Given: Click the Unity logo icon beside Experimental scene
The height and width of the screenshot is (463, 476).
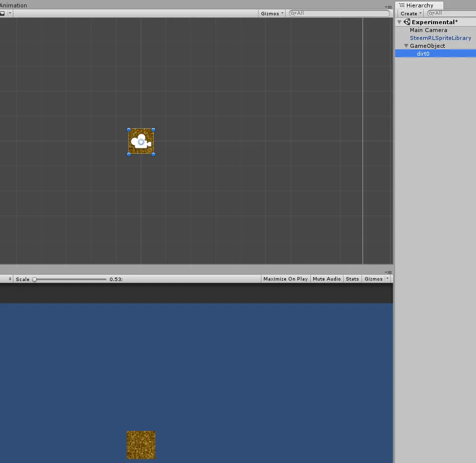Looking at the screenshot, I should pos(407,22).
